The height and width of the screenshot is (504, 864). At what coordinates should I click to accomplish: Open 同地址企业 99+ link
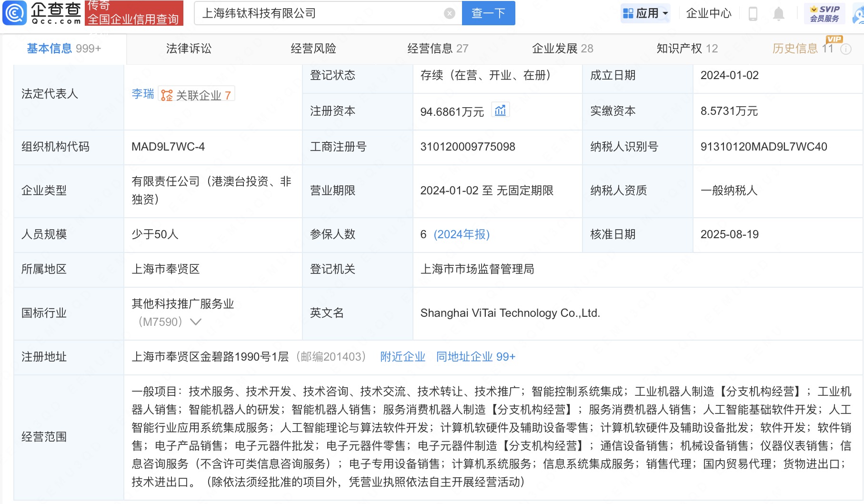[x=475, y=357]
